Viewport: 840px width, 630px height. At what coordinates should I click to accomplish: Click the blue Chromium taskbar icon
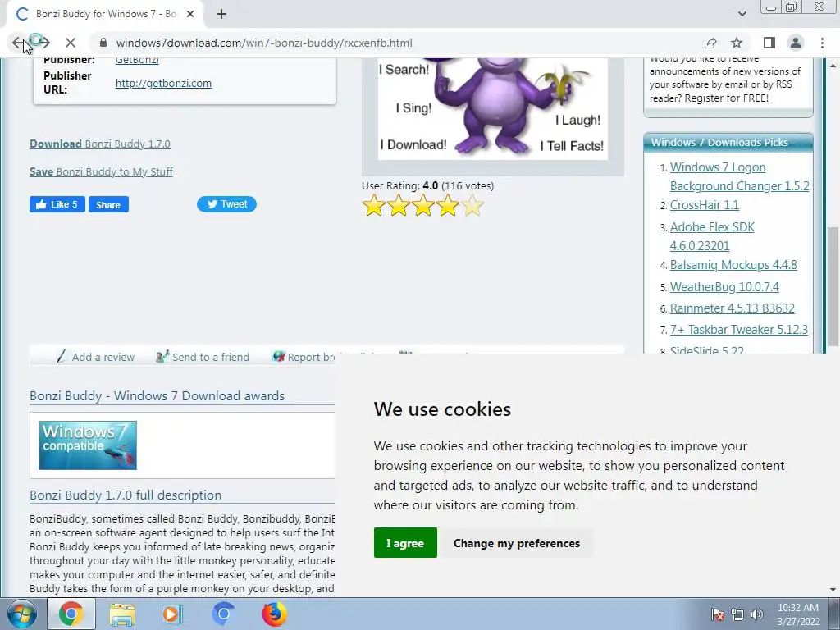(223, 614)
